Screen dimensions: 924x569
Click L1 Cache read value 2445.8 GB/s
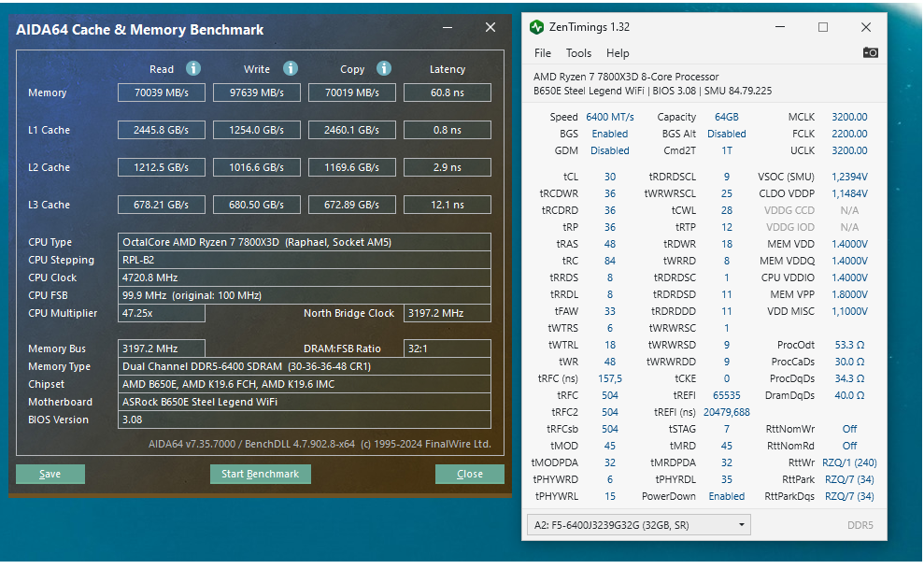tap(162, 130)
